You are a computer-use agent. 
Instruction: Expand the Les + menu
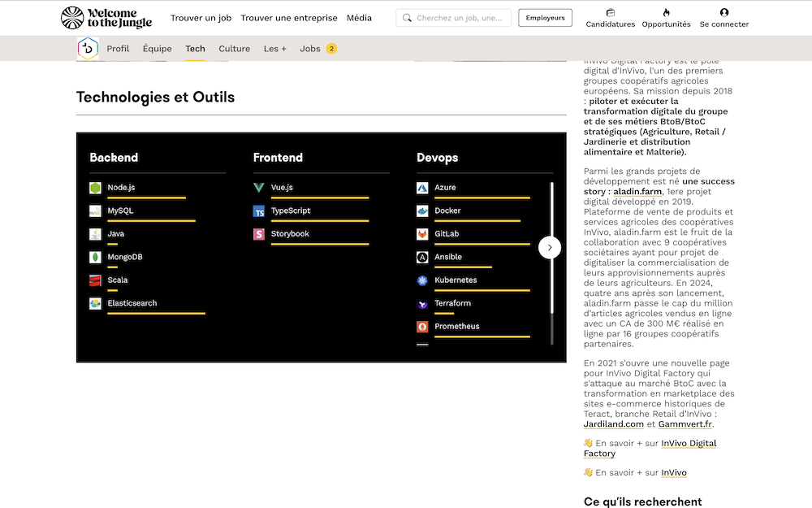(x=274, y=49)
